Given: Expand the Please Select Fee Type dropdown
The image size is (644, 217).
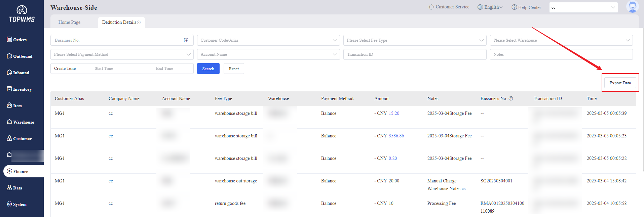Looking at the screenshot, I should (414, 40).
